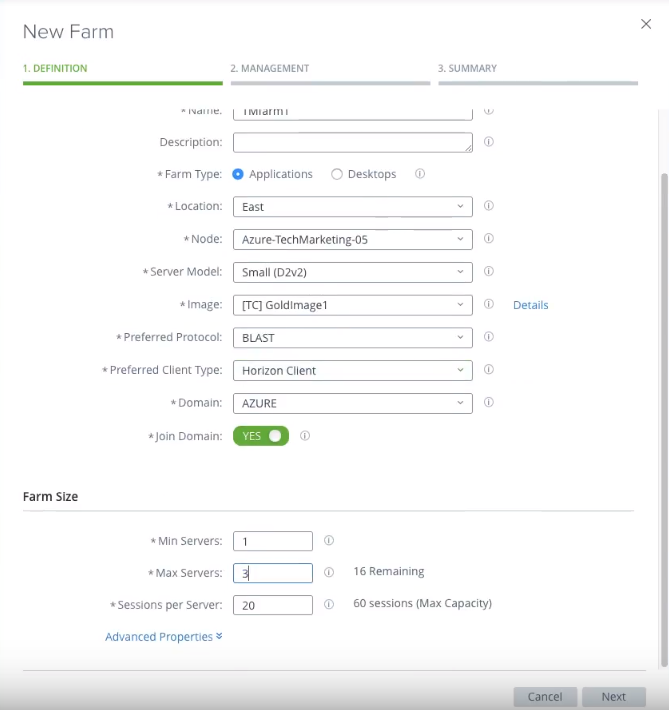
Task: Open the Node dropdown showing Azure-TechMarketing-05
Action: point(353,240)
